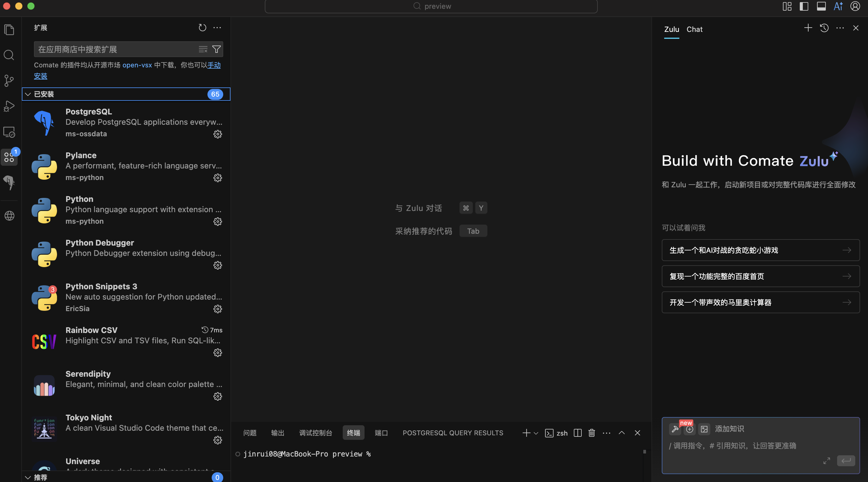Switch to the 问题 problems tab
The height and width of the screenshot is (482, 868).
coord(250,433)
